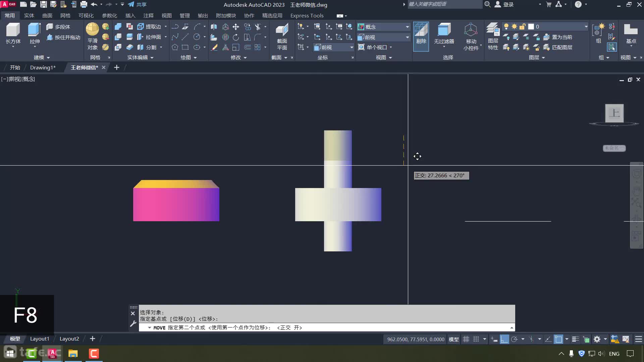Switch to the 可视化 ribbon tab

coord(86,15)
